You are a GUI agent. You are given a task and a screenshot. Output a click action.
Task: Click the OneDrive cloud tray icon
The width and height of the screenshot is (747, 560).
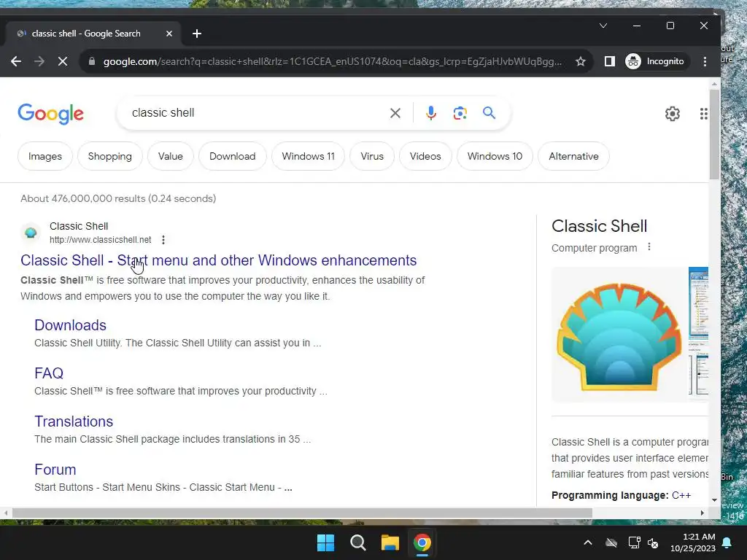pos(611,542)
